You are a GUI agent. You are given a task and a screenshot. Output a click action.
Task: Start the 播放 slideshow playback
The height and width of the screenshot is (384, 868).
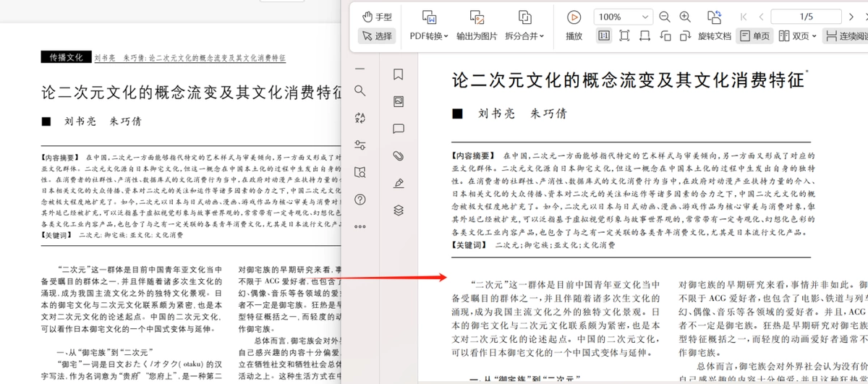click(x=574, y=26)
